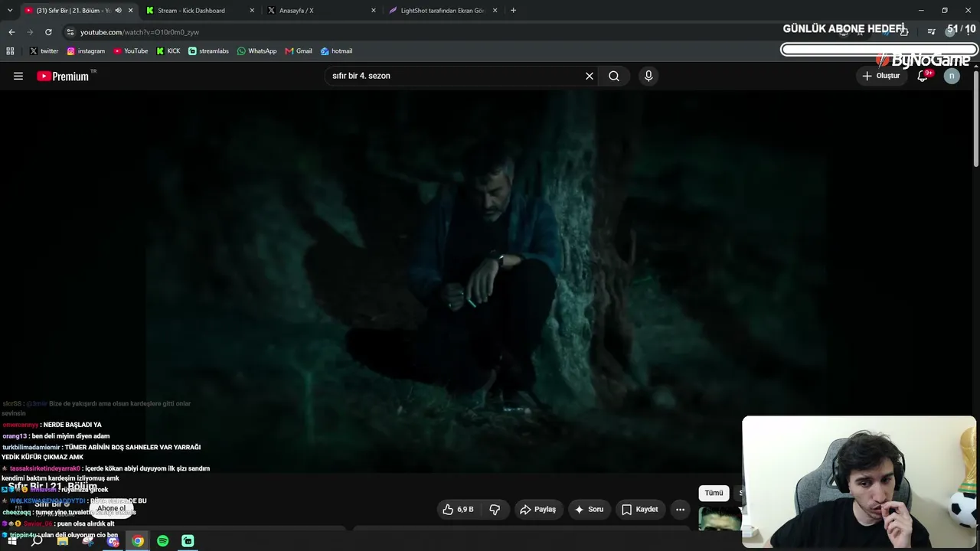Open the KICK bookmark

168,51
